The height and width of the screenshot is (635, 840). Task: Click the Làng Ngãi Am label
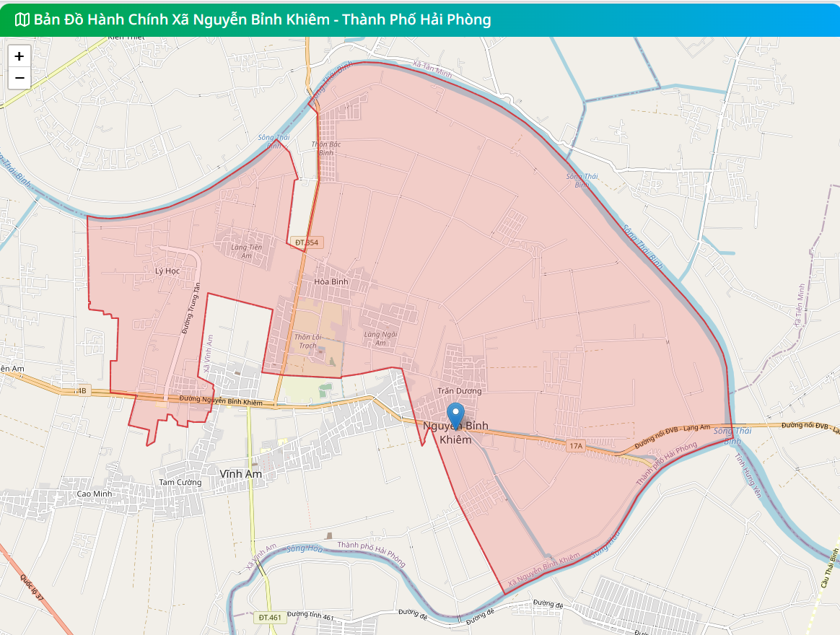tap(381, 338)
